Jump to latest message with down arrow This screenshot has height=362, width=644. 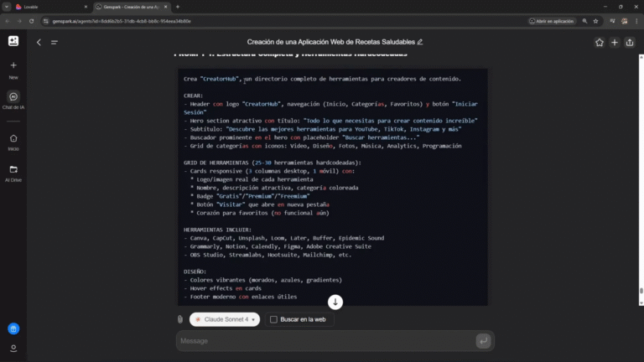point(335,302)
